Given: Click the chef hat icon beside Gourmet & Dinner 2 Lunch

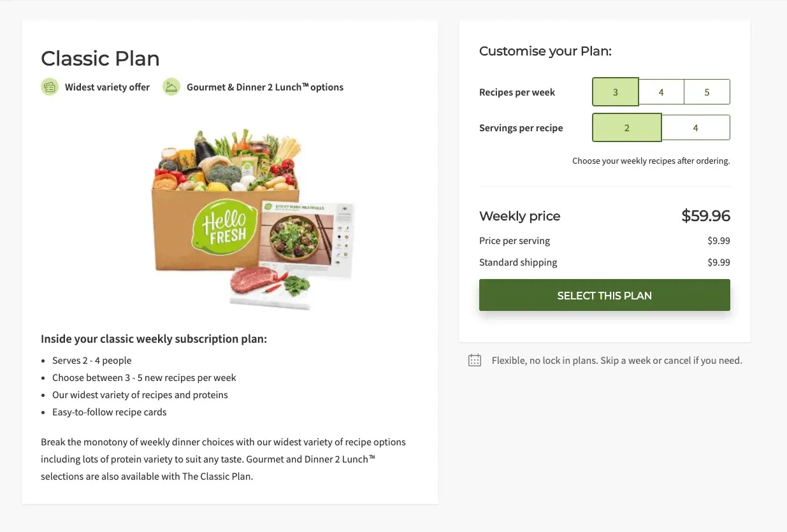Looking at the screenshot, I should [x=171, y=87].
